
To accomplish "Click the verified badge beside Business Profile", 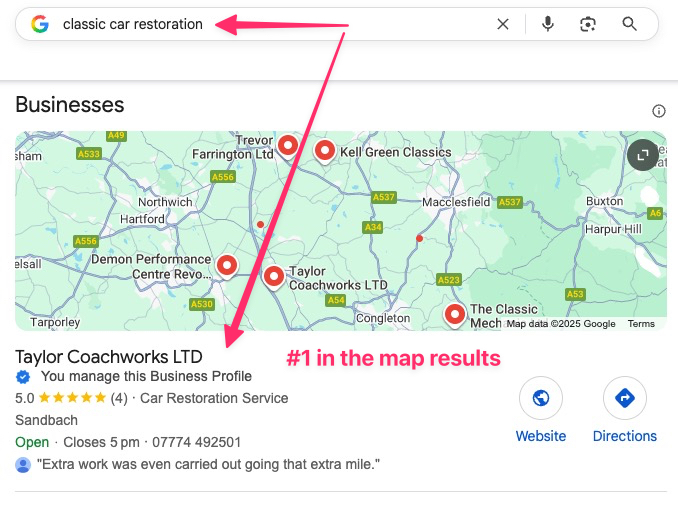I will pos(23,377).
